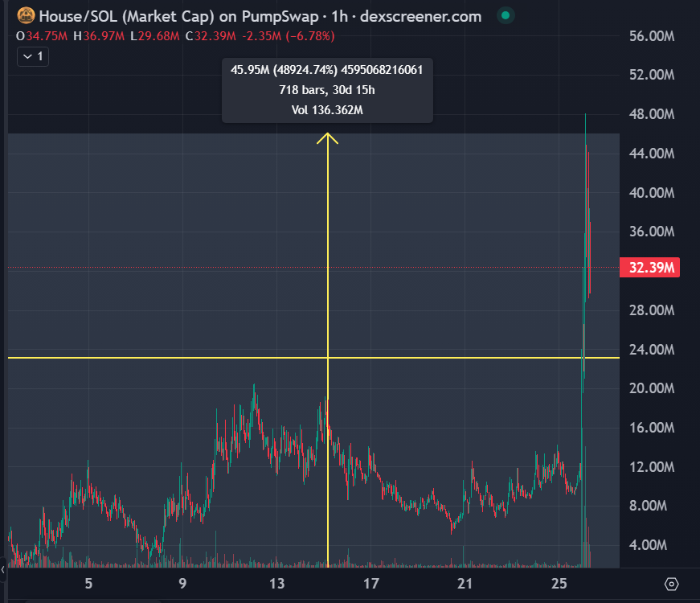
Task: Click date label 17 on time axis
Action: pos(371,584)
